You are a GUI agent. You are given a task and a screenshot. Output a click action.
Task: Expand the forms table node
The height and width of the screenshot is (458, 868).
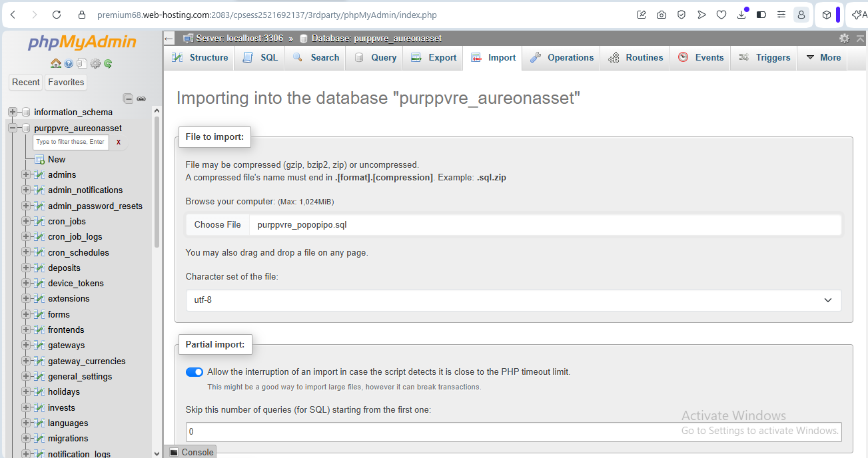pos(26,314)
